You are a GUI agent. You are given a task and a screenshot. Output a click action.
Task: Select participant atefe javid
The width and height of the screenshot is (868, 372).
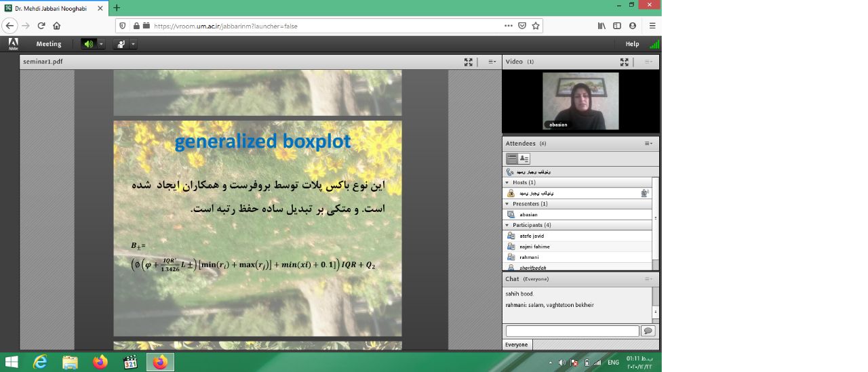[578, 236]
